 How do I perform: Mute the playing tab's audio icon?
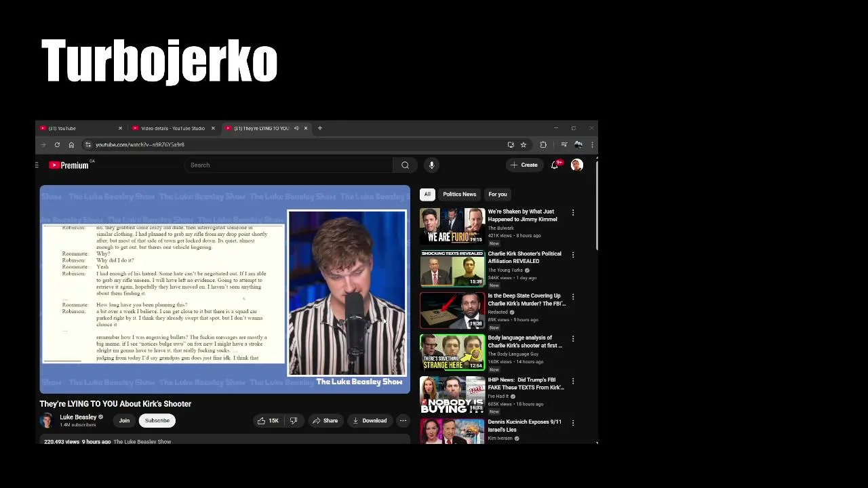pos(296,128)
